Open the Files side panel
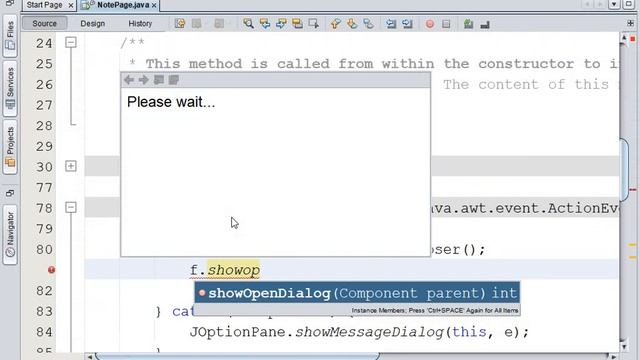640x360 pixels. tap(10, 36)
